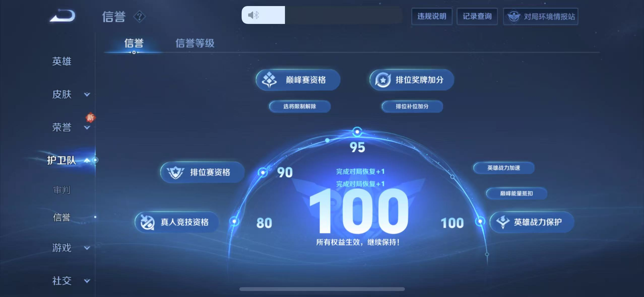
Task: Tap the Bluetooth speaker indicator at top
Action: (253, 15)
